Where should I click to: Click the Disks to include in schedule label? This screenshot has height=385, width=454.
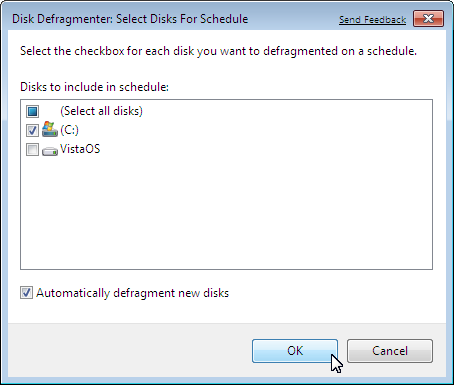tap(94, 87)
